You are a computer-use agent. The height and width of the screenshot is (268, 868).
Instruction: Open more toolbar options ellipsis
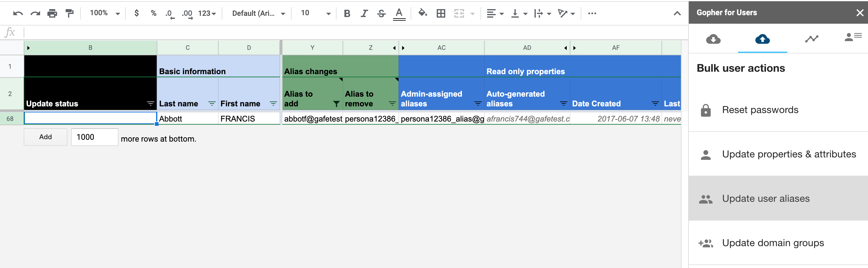coord(592,13)
